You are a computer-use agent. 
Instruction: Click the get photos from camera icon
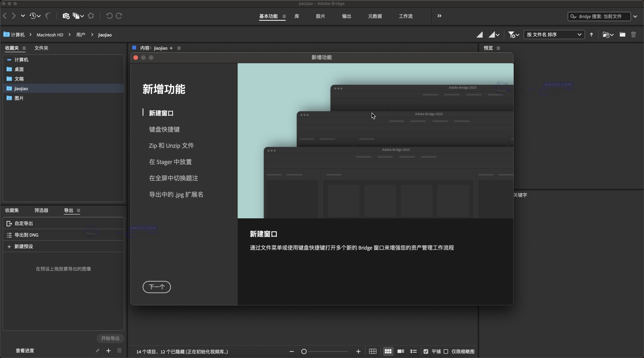(66, 16)
